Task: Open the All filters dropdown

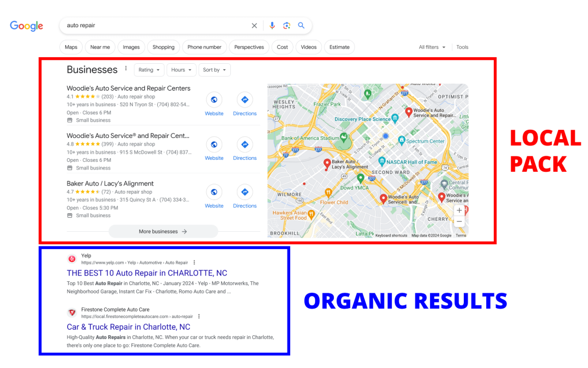Action: 432,47
